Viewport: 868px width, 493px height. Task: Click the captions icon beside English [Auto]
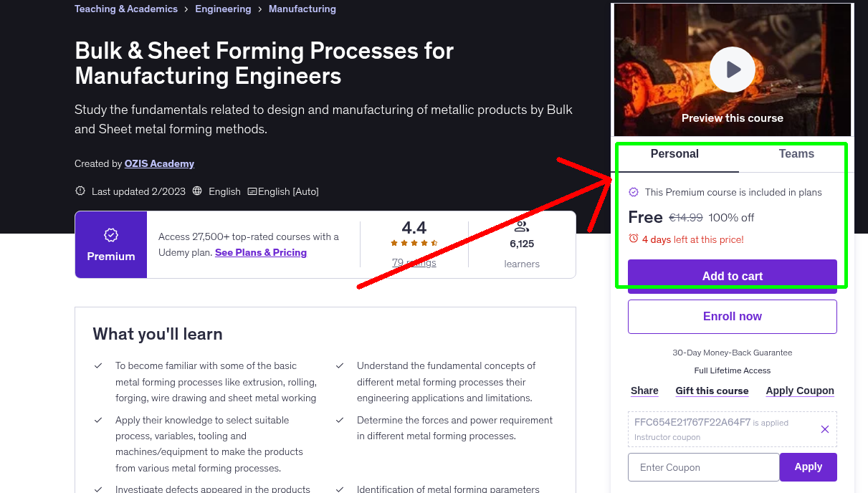point(252,191)
